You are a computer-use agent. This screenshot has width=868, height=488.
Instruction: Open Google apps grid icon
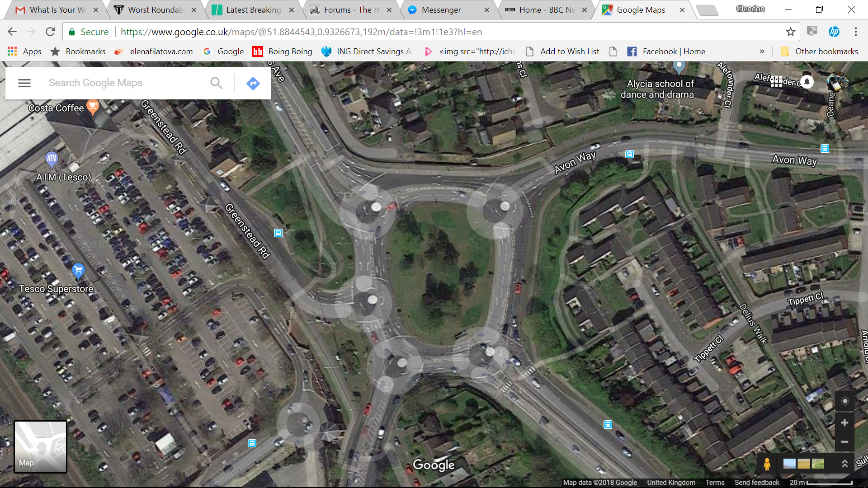tap(776, 81)
